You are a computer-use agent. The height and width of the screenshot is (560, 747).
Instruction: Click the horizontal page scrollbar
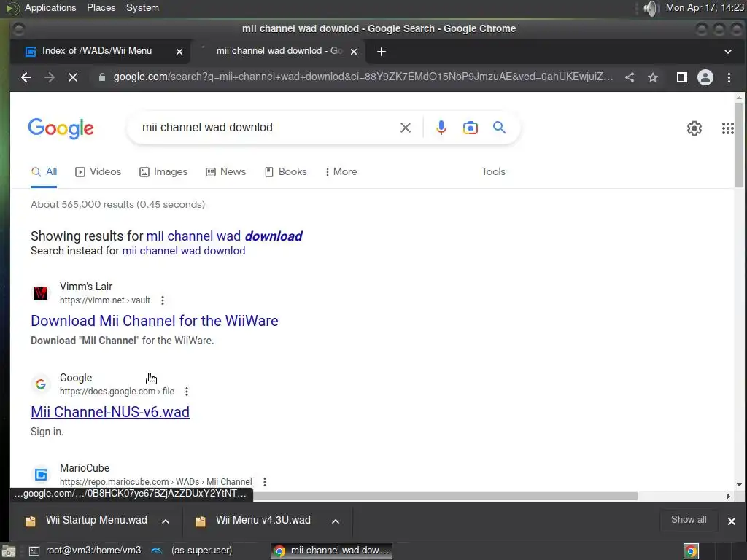446,496
